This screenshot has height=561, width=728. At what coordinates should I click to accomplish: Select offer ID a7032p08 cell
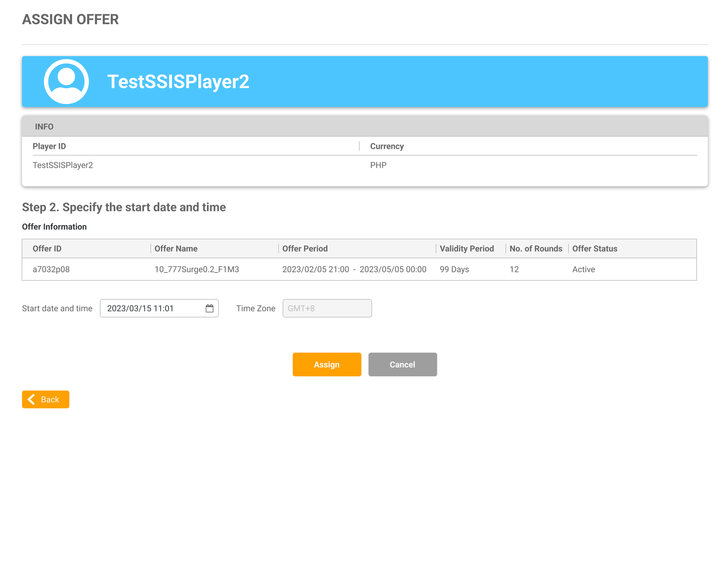pyautogui.click(x=51, y=269)
